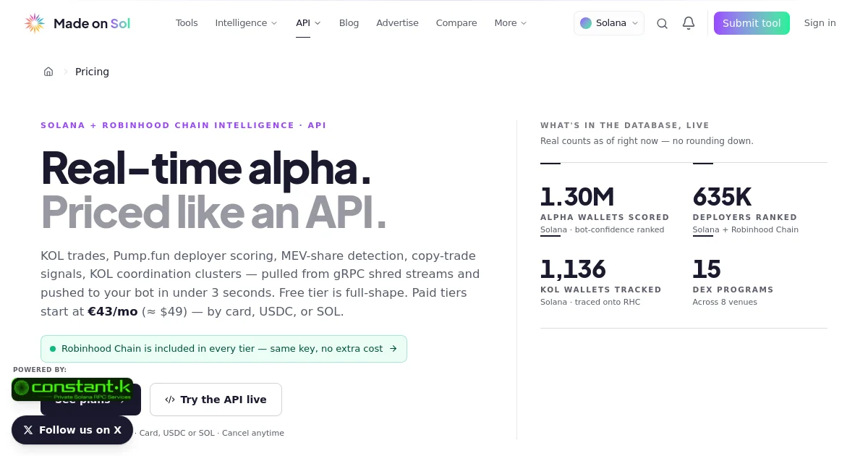
Task: Open the Blog nav item
Action: (349, 23)
